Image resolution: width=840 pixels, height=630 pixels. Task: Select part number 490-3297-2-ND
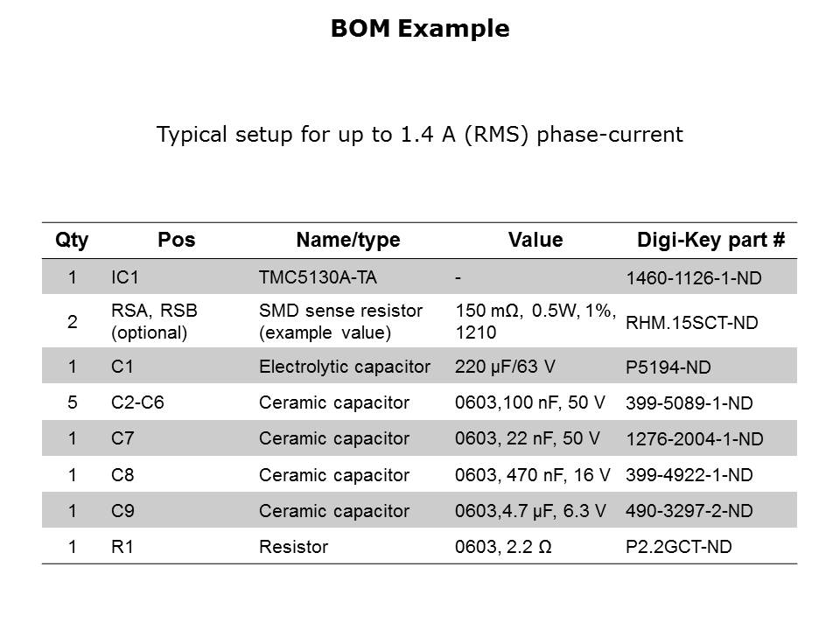click(x=689, y=511)
